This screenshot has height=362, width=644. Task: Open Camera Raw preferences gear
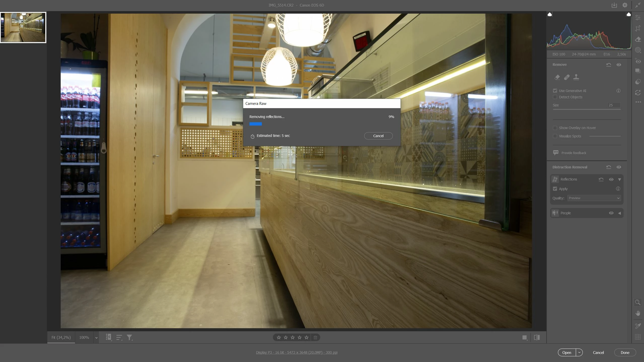pyautogui.click(x=625, y=5)
